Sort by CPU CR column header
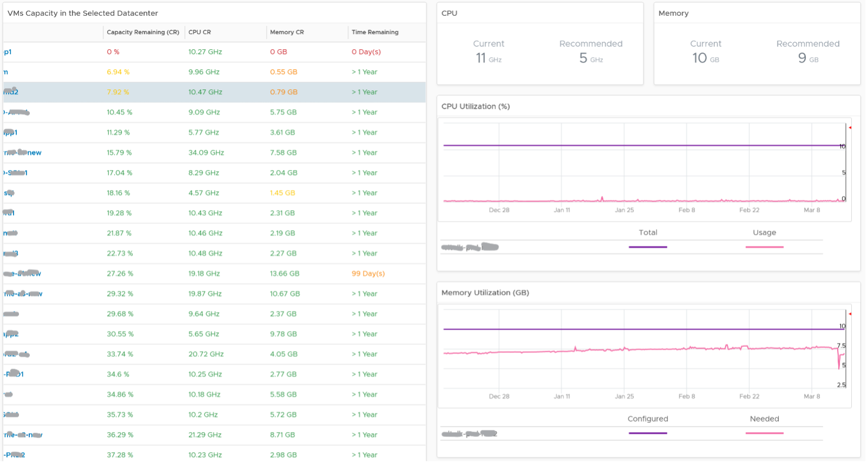 click(200, 32)
